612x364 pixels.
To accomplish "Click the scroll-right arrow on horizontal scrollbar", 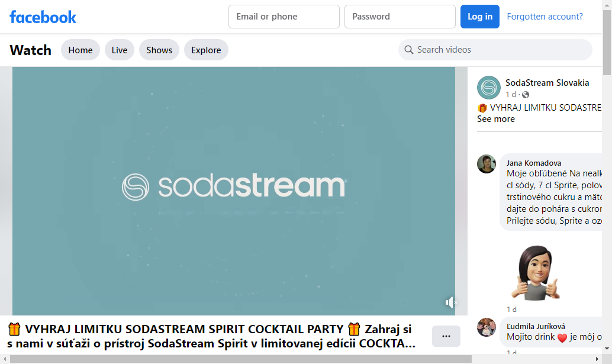I will pyautogui.click(x=597, y=359).
